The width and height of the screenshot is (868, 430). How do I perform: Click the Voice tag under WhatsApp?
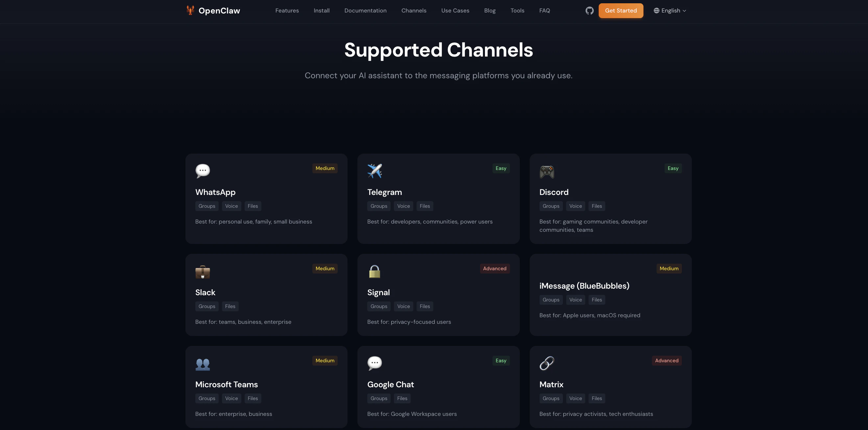click(x=231, y=206)
